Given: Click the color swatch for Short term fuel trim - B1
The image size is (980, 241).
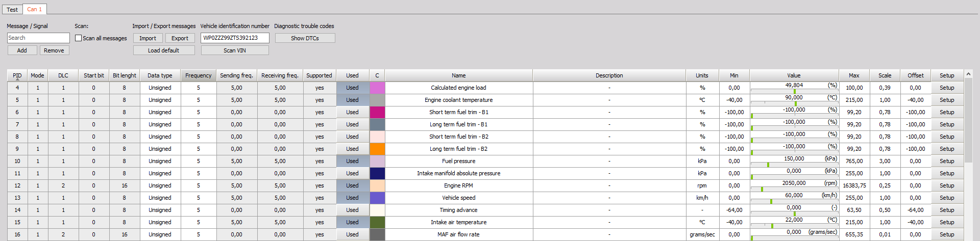Looking at the screenshot, I should tap(377, 112).
